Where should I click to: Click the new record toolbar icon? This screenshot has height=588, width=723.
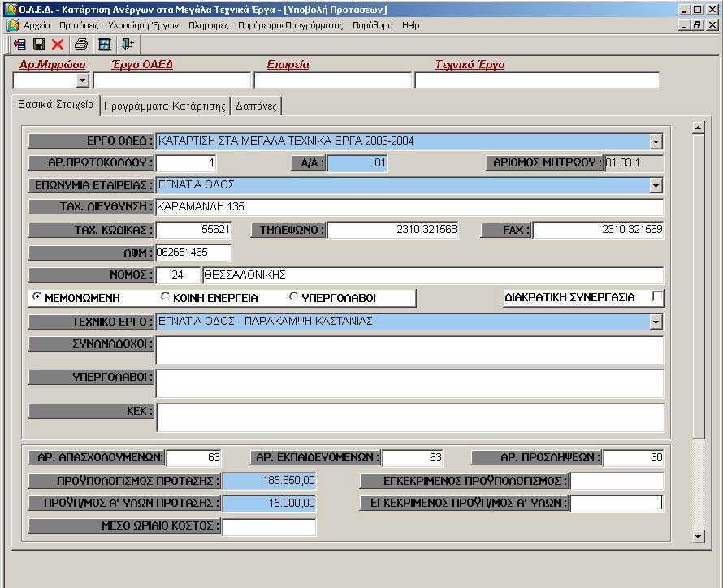(x=19, y=44)
